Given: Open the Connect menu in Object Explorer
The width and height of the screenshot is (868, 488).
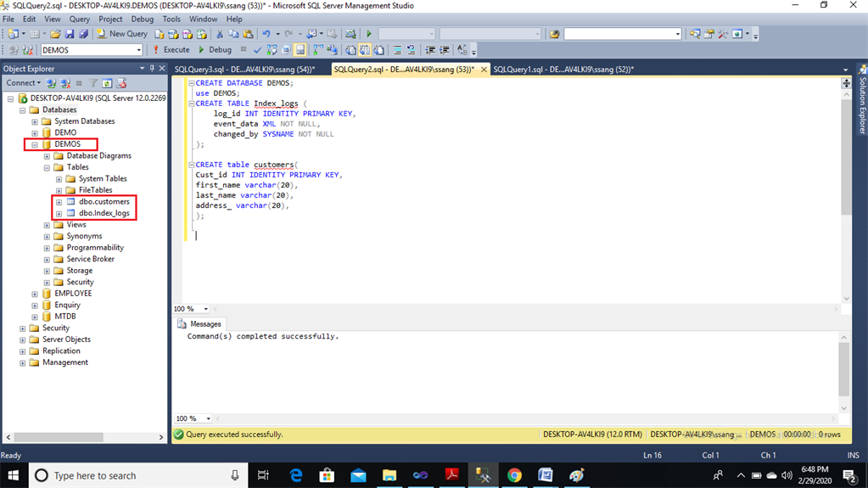Looking at the screenshot, I should 23,83.
